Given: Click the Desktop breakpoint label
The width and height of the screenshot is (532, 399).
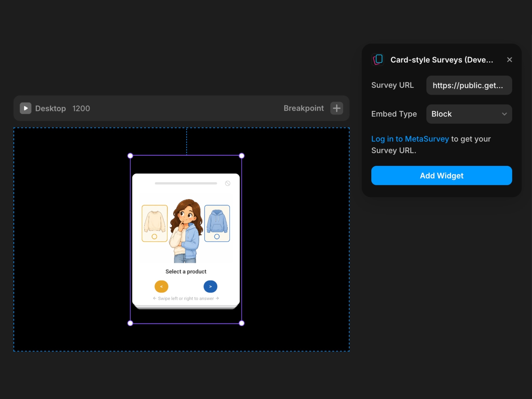Looking at the screenshot, I should pyautogui.click(x=51, y=108).
